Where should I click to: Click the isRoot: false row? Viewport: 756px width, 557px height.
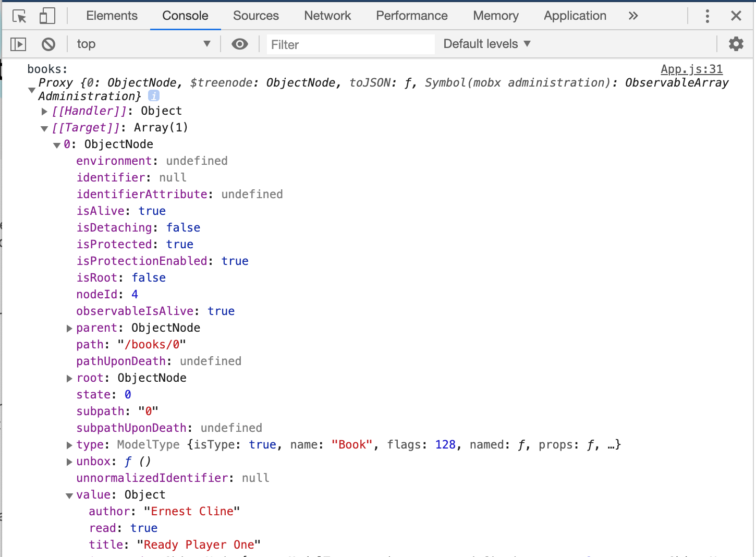point(121,277)
